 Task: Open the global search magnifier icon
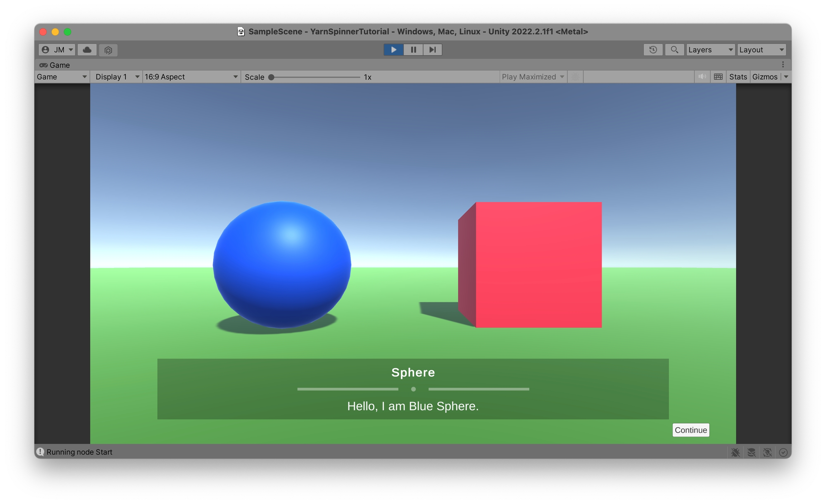[x=674, y=49]
